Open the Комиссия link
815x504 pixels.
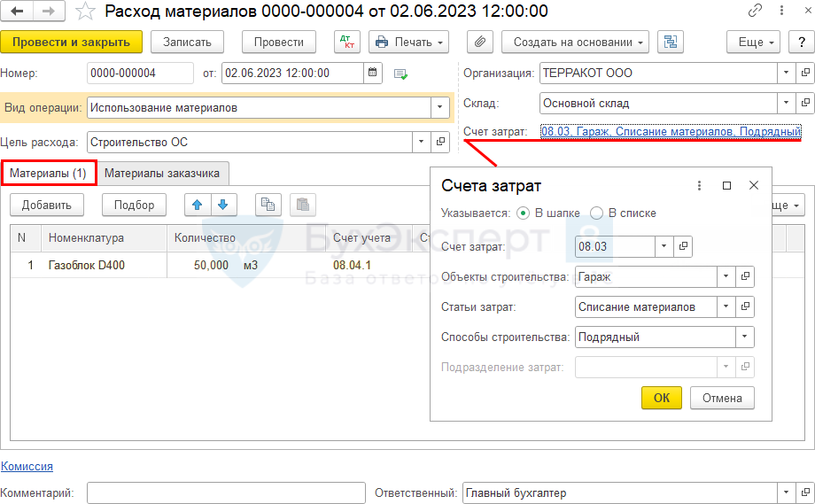tap(27, 466)
